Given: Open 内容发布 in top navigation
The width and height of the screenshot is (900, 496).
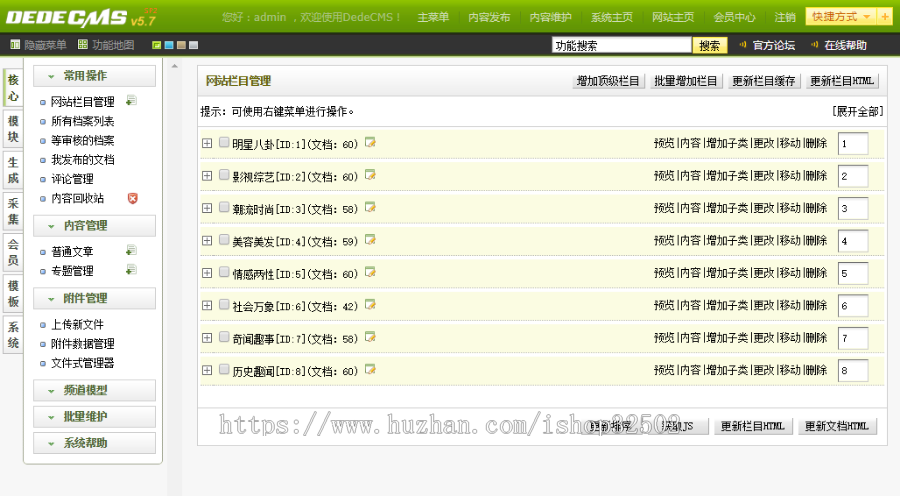Looking at the screenshot, I should pos(489,17).
